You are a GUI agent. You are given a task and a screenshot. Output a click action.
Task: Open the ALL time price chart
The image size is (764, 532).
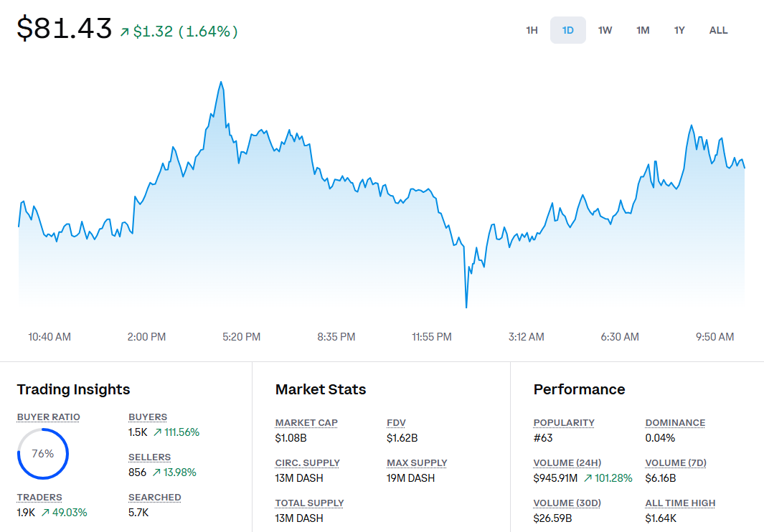tap(718, 30)
